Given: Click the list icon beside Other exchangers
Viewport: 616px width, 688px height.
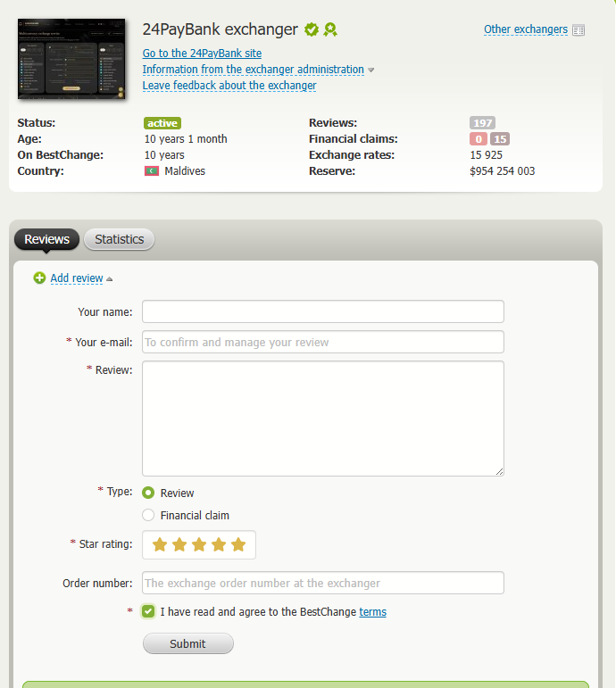Looking at the screenshot, I should click(579, 30).
